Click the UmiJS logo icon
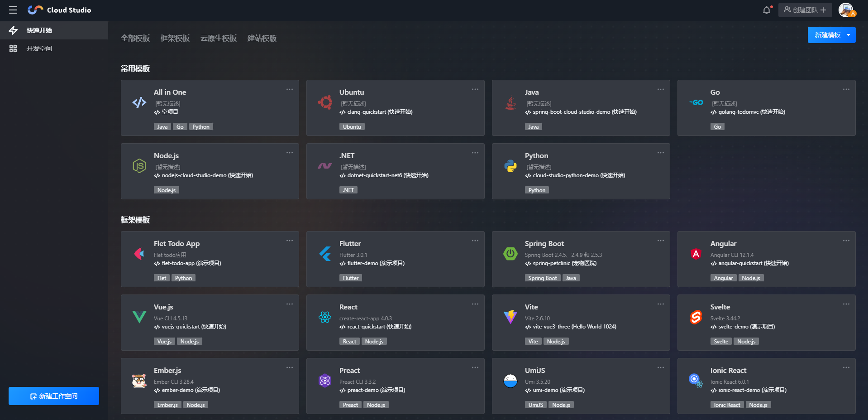 [x=510, y=381]
